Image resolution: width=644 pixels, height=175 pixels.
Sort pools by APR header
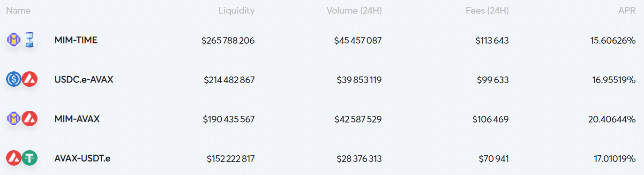[627, 10]
